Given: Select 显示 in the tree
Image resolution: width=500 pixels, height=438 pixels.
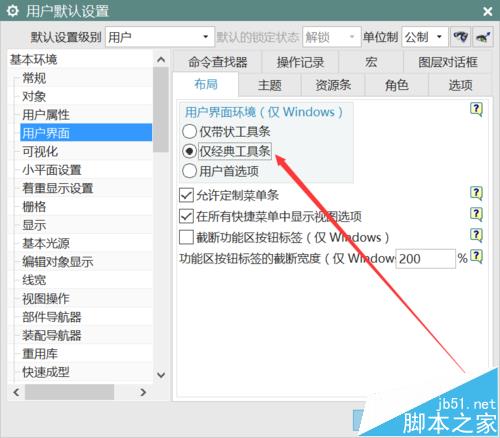Looking at the screenshot, I should tap(34, 225).
